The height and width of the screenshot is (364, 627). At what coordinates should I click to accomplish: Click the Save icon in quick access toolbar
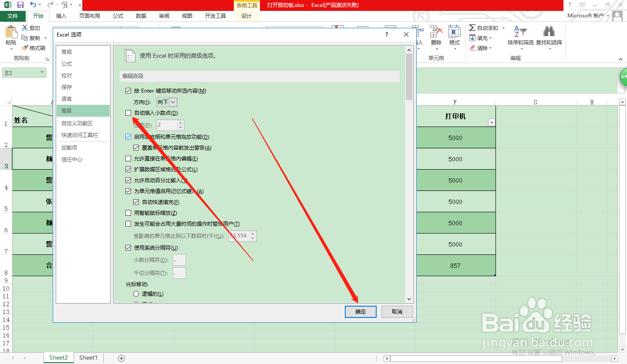(20, 5)
